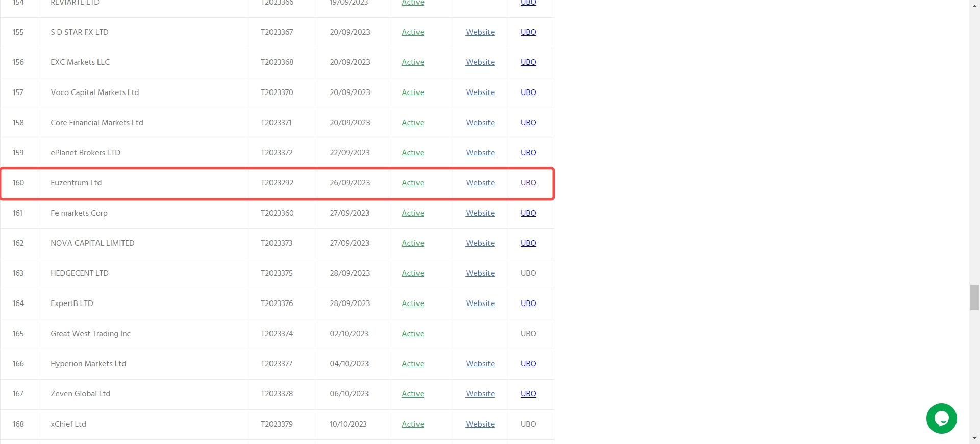Select the Great West Trading Inc name
Screen dimensions: 980x444
click(x=90, y=334)
